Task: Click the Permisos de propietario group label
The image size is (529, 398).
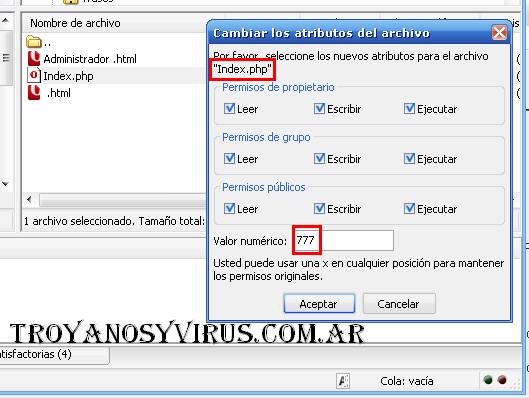Action: pyautogui.click(x=278, y=87)
